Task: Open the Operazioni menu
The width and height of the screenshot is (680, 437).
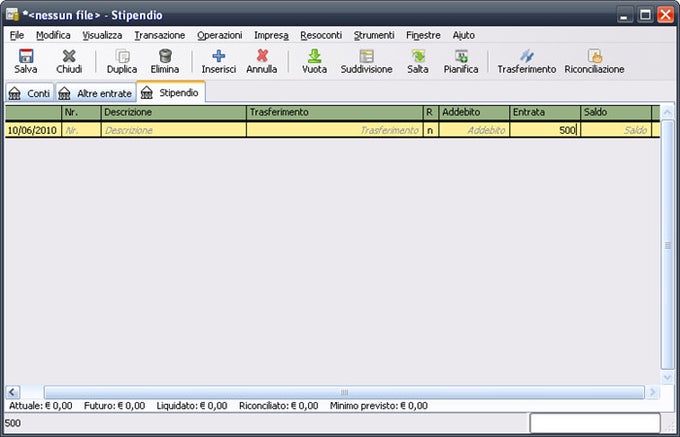Action: (220, 35)
